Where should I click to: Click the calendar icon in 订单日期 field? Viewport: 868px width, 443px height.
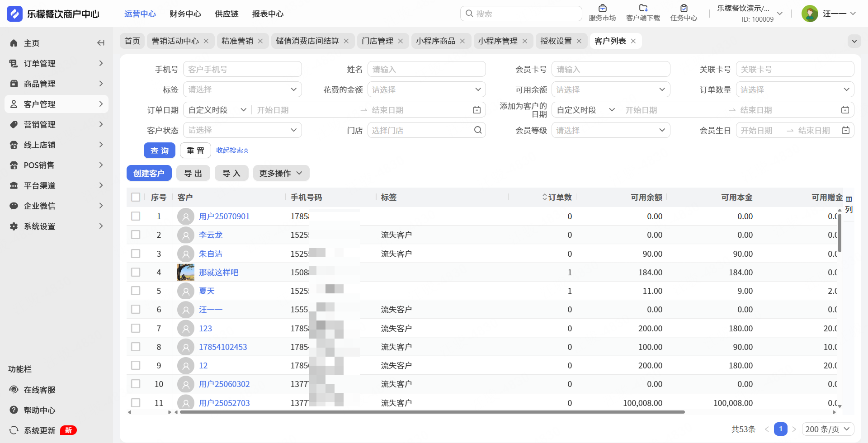tap(476, 110)
